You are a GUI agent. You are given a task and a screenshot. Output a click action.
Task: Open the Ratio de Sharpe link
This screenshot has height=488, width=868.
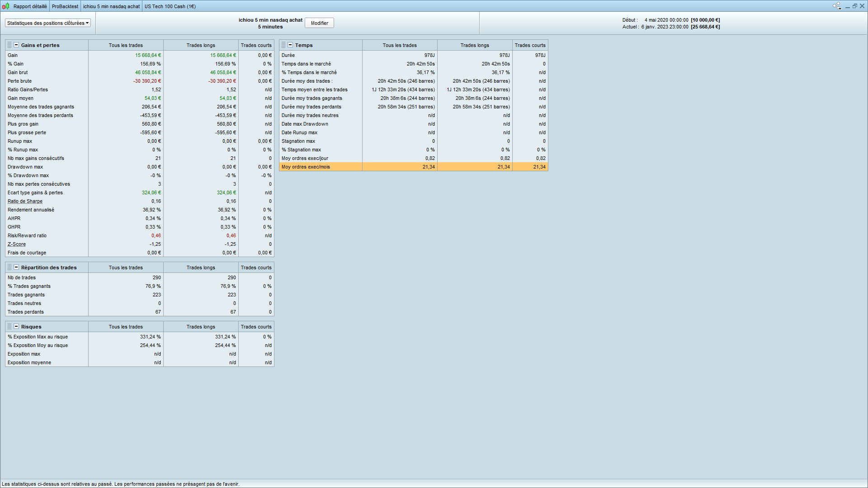(x=25, y=202)
